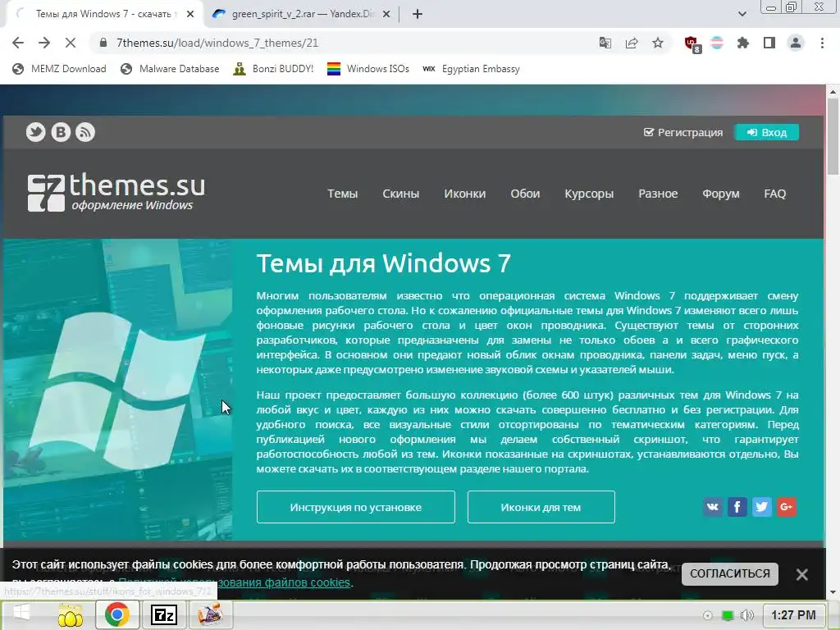Open the FAQ navigation menu item

774,194
